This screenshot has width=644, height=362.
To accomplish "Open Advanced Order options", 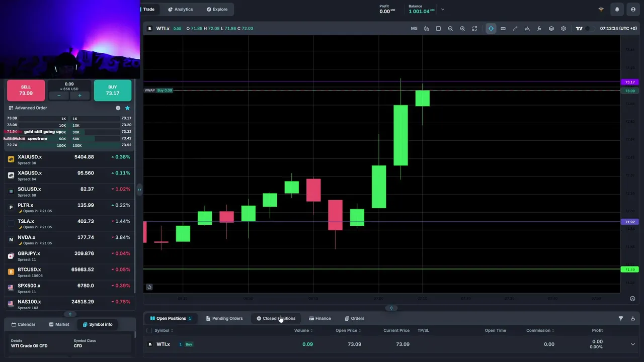I will [x=28, y=108].
